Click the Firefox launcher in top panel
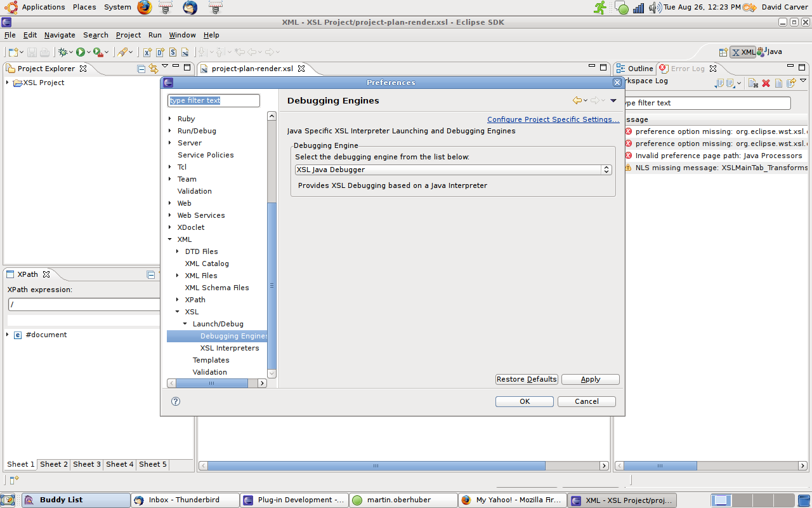The height and width of the screenshot is (508, 812). 145,8
